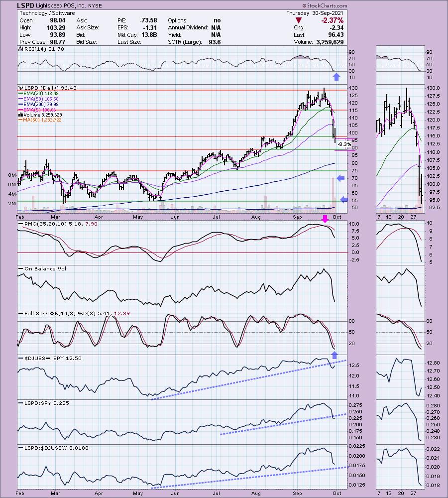Click the 7.5 axis label on PMO panel
Image resolution: width=448 pixels, height=498 pixels.
(x=355, y=231)
